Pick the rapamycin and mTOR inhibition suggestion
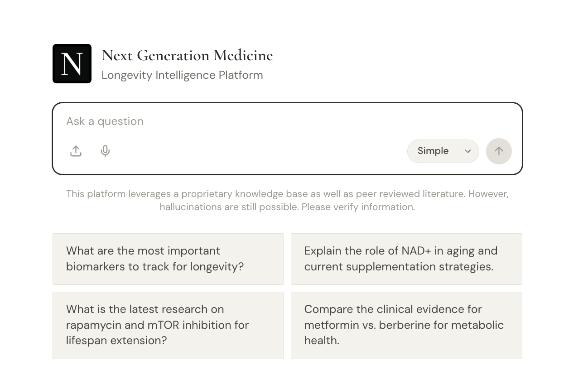 click(x=168, y=325)
